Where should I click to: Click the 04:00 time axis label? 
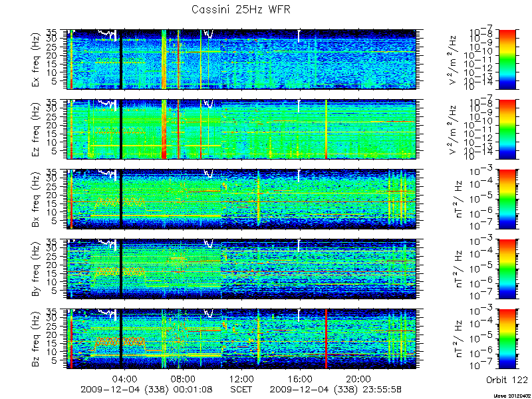[x=125, y=378]
